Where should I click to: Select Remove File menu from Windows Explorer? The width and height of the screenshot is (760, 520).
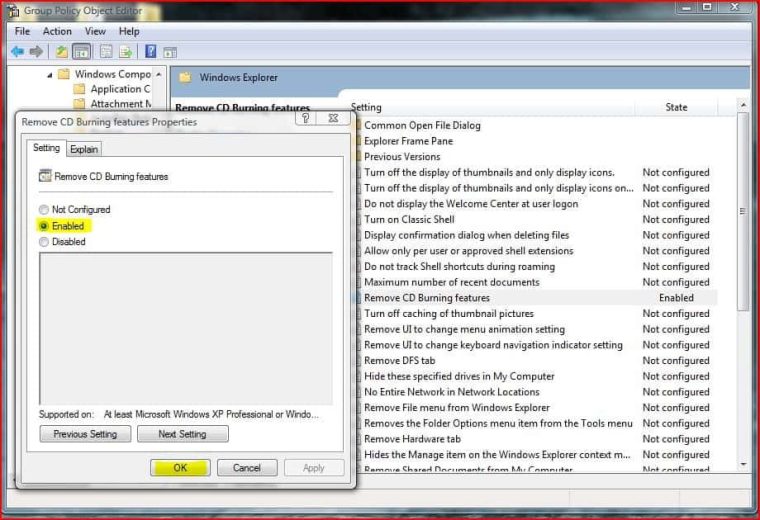point(457,408)
